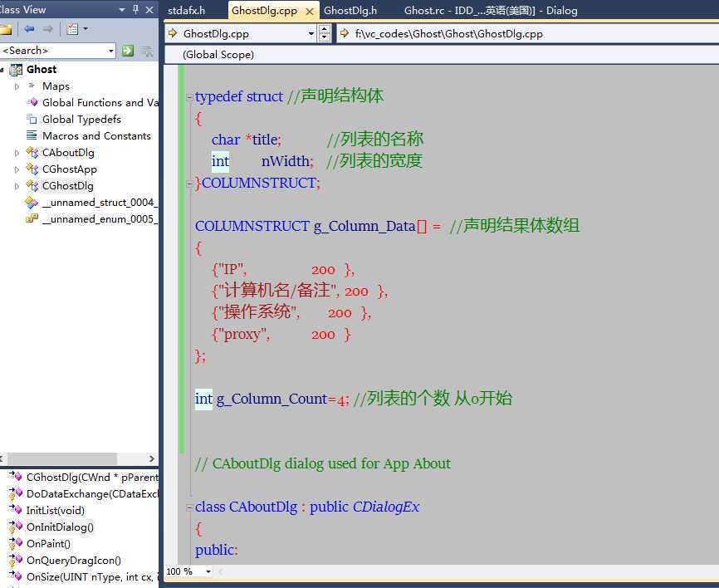Viewport: 719px width, 588px height.
Task: Click CDialogEx base class name
Action: coord(385,507)
